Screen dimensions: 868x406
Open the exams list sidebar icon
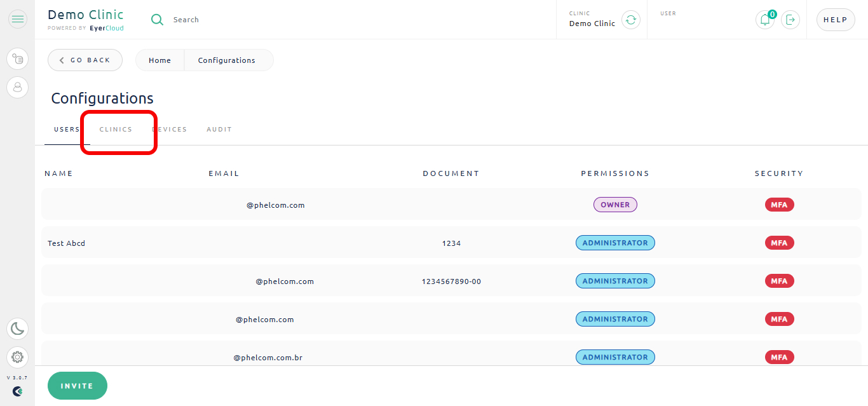click(18, 59)
